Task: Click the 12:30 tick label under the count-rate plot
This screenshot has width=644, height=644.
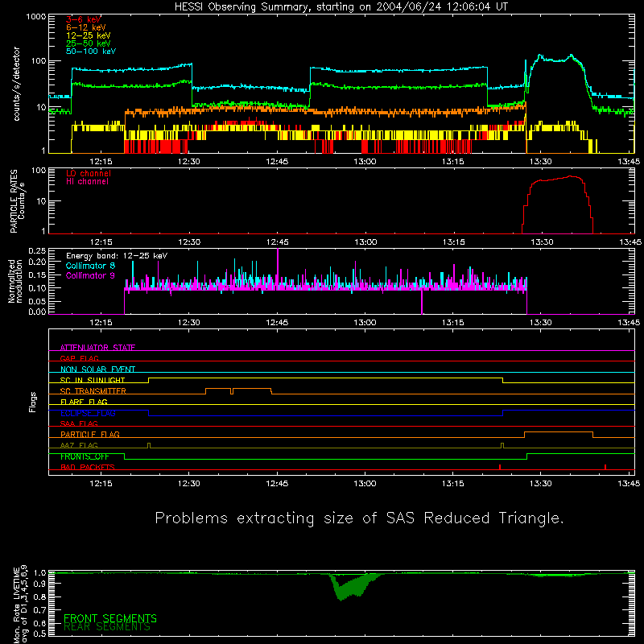Action: [189, 162]
